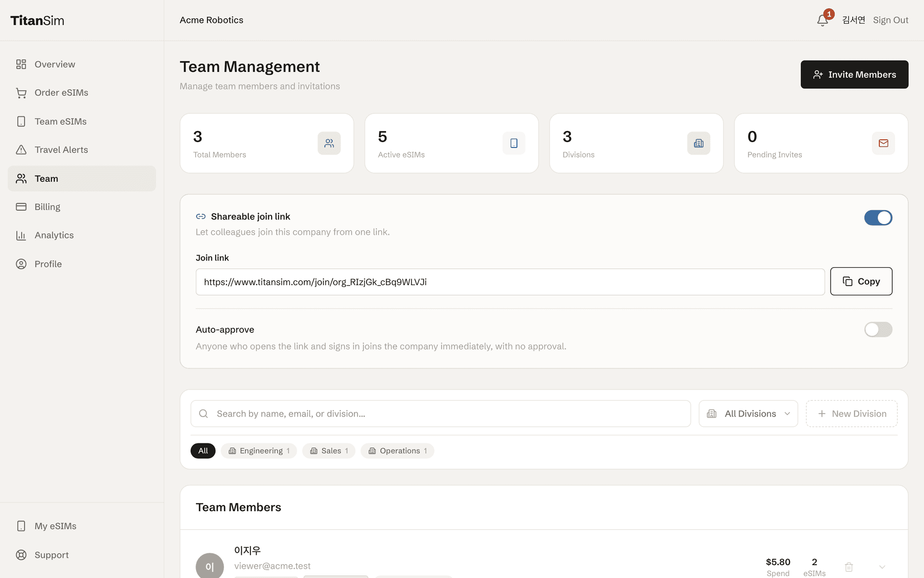The width and height of the screenshot is (924, 578).
Task: Click the Total Members stat card label
Action: [x=220, y=155]
